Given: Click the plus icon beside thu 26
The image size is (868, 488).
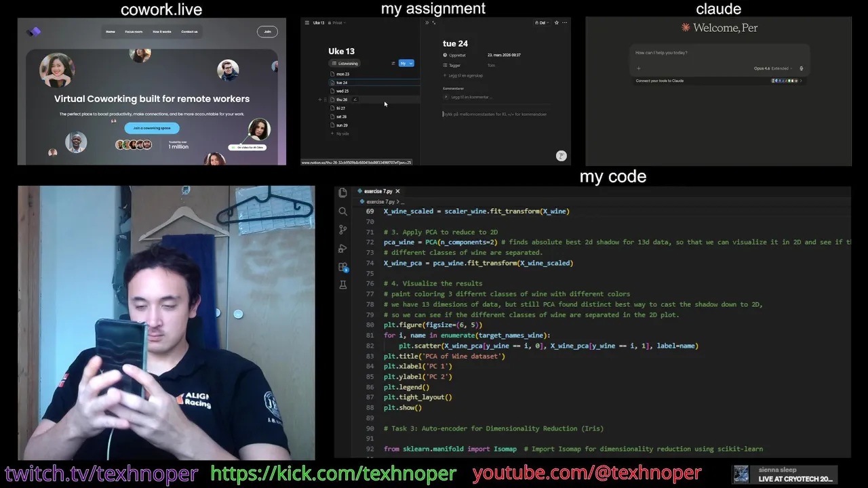Looking at the screenshot, I should coord(320,100).
